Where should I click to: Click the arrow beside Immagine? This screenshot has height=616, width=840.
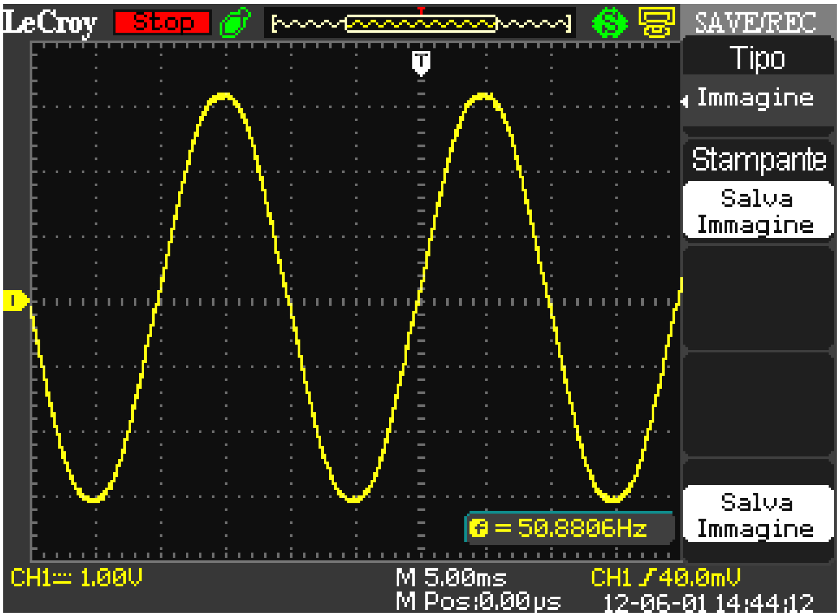pyautogui.click(x=685, y=101)
